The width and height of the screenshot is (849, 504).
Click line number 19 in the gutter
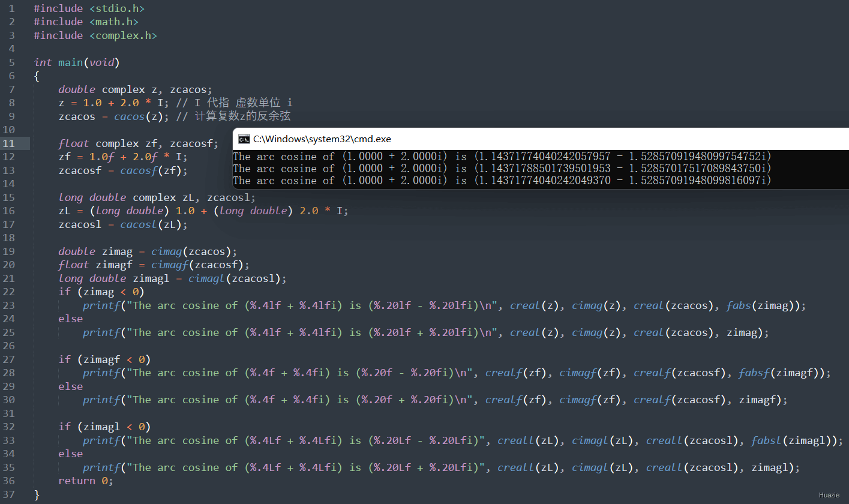[x=9, y=251]
